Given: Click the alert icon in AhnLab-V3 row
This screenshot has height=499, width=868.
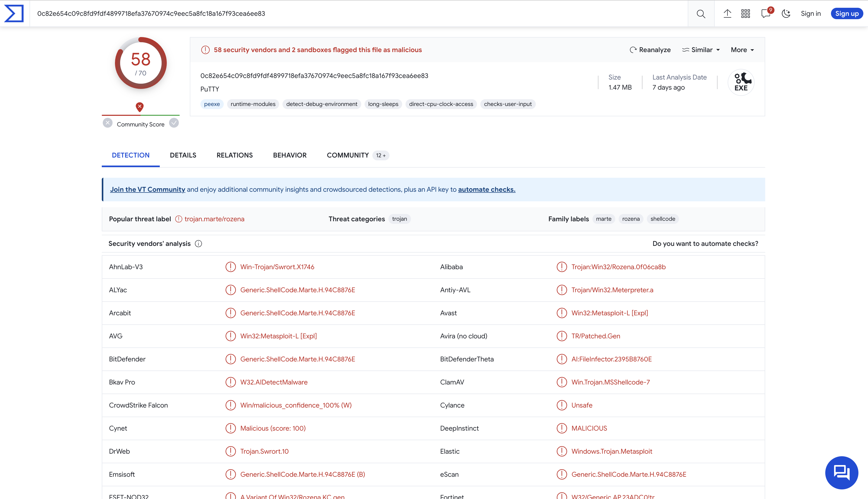Looking at the screenshot, I should point(230,267).
